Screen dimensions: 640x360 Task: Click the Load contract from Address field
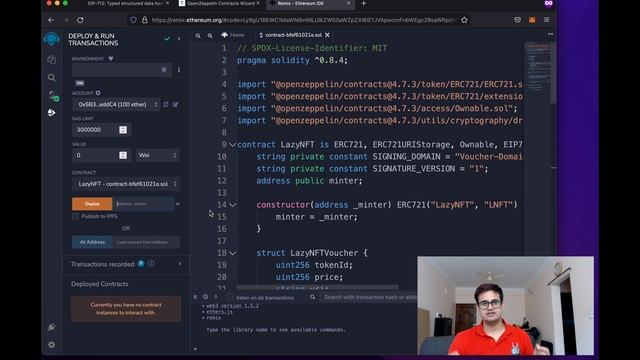click(x=146, y=242)
